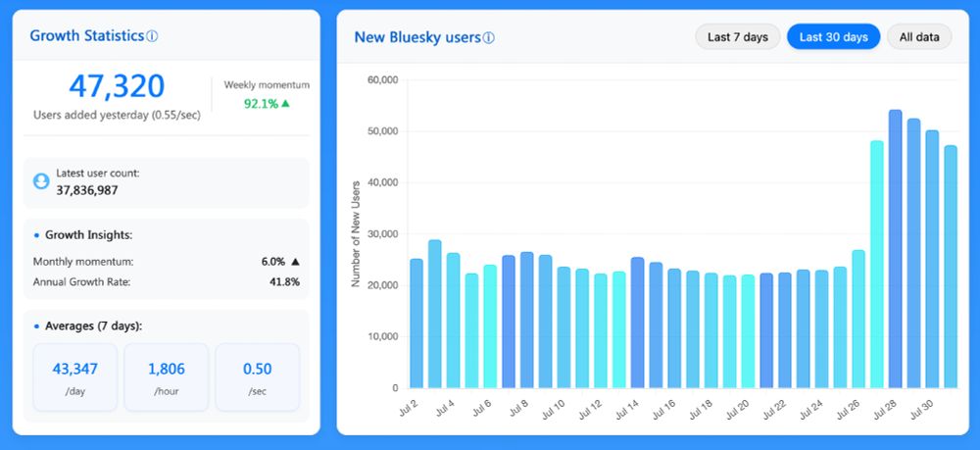Click the Growth Statistics heading

tap(87, 35)
